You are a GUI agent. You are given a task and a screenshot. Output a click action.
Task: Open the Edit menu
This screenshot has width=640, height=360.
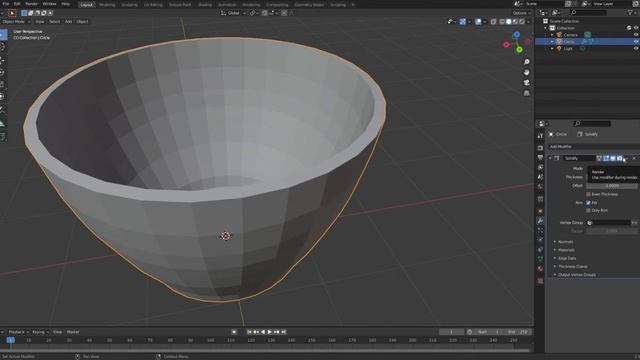coord(17,4)
